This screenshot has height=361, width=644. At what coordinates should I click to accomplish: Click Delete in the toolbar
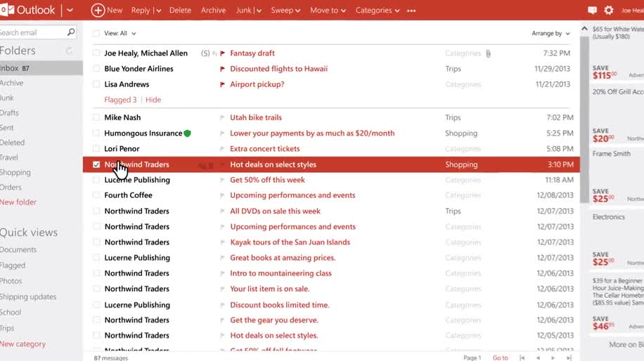click(180, 11)
